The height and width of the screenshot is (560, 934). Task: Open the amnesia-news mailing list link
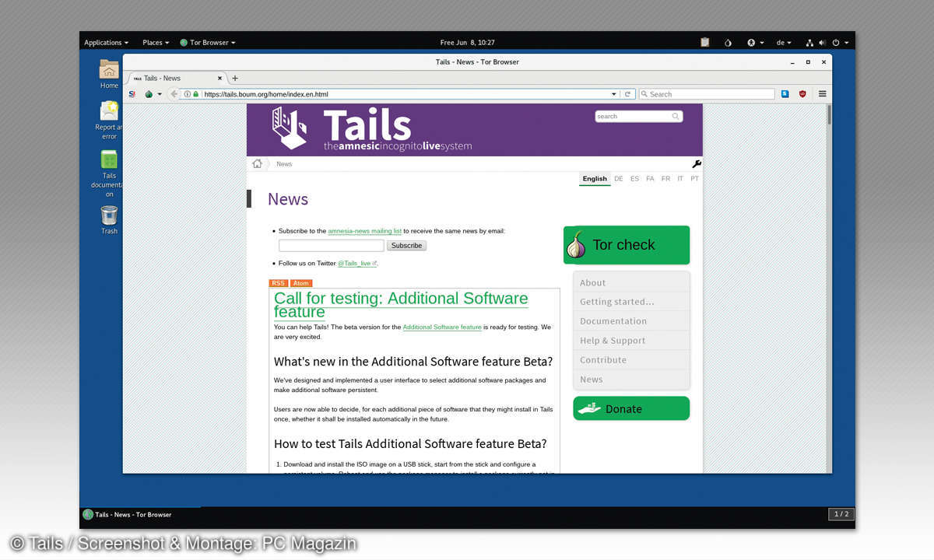[365, 231]
